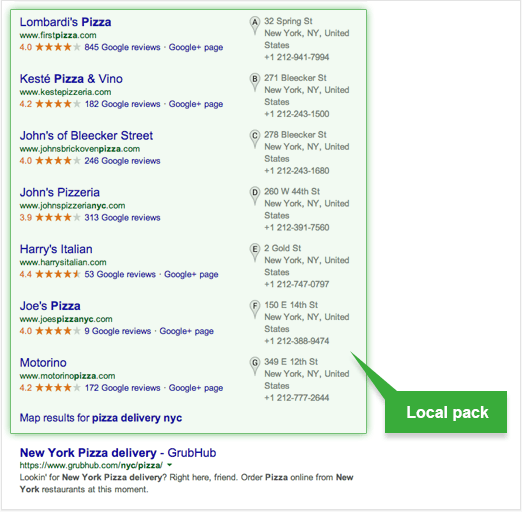The width and height of the screenshot is (522, 512).
Task: Click map pin E for Harry's Italian
Action: coord(255,252)
